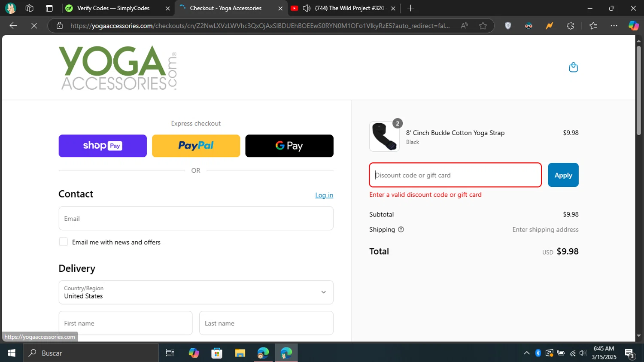Image resolution: width=644 pixels, height=362 pixels.
Task: Switch to The Wild Project YouTube tab
Action: (343, 8)
